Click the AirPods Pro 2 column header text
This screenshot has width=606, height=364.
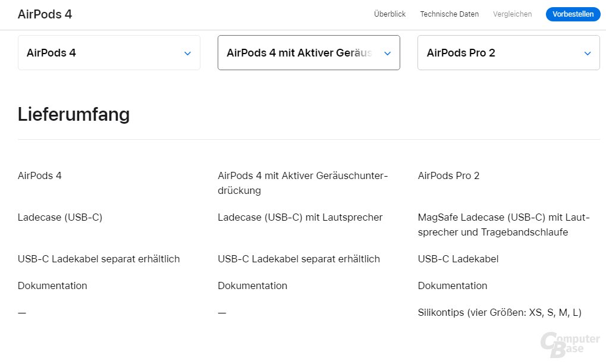coord(448,175)
